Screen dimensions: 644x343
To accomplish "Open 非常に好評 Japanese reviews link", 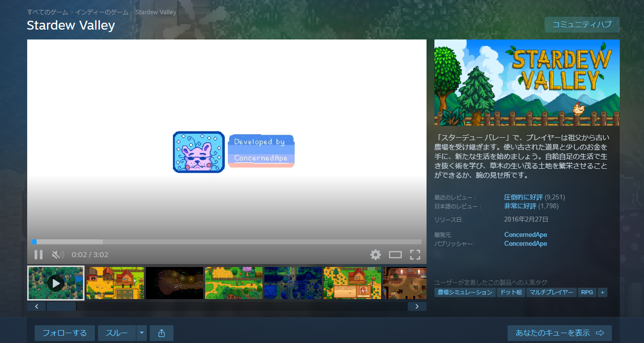I will 520,206.
